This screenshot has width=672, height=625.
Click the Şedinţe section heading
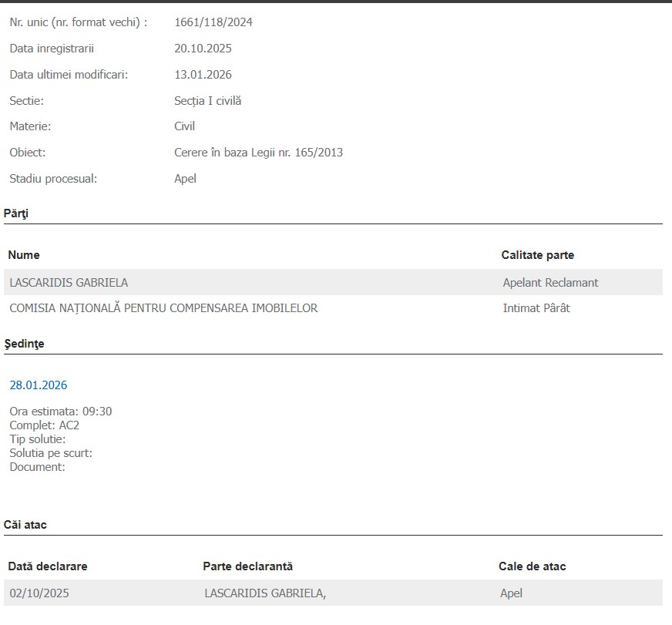pyautogui.click(x=25, y=344)
